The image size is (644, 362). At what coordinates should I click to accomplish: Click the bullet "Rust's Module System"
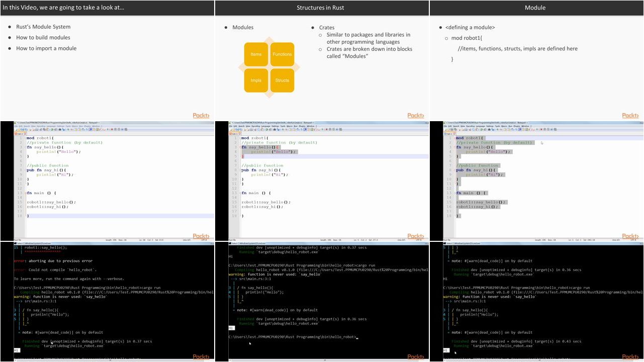pyautogui.click(x=43, y=27)
